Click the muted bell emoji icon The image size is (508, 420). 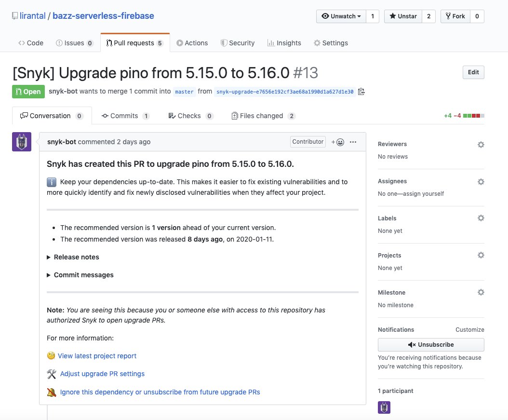tap(52, 392)
